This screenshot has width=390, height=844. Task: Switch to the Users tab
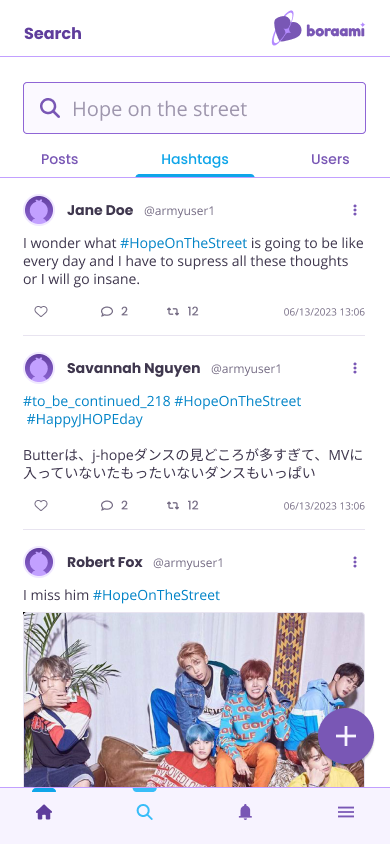[330, 159]
